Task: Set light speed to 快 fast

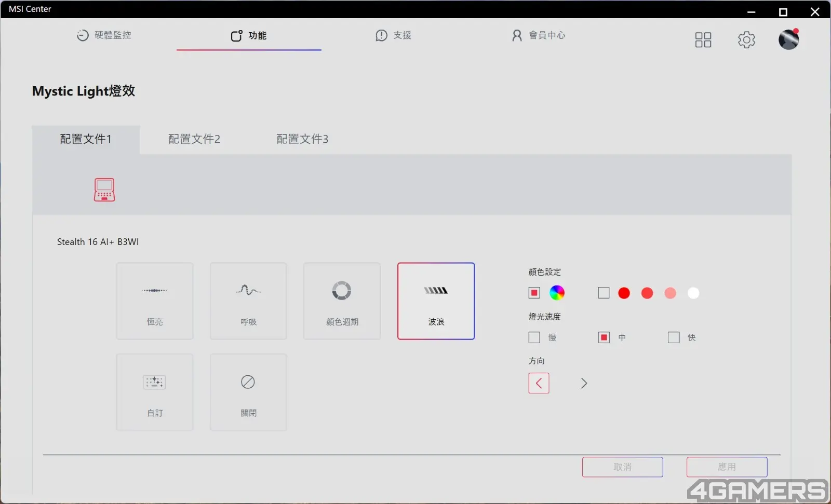Action: click(674, 337)
